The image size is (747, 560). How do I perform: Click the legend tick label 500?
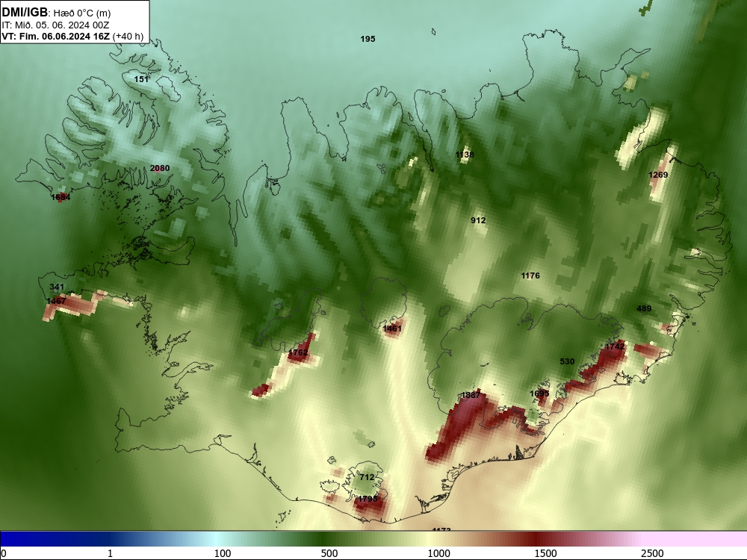(x=329, y=553)
